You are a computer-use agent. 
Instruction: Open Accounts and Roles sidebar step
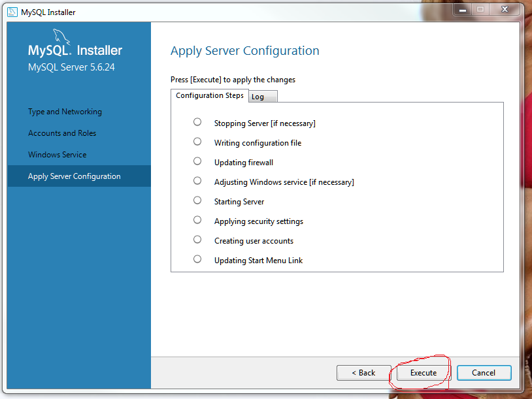pyautogui.click(x=62, y=133)
